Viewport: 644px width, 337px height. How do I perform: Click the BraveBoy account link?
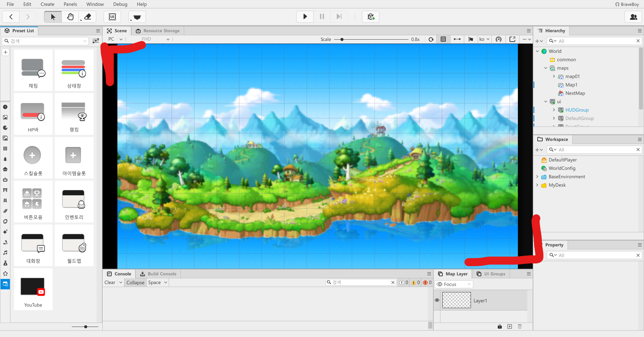click(x=627, y=4)
